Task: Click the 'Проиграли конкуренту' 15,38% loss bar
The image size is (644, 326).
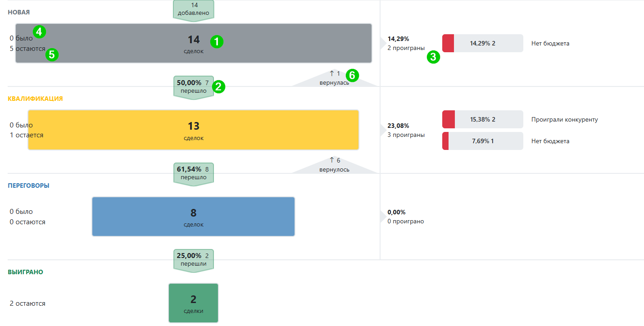Action: [482, 120]
